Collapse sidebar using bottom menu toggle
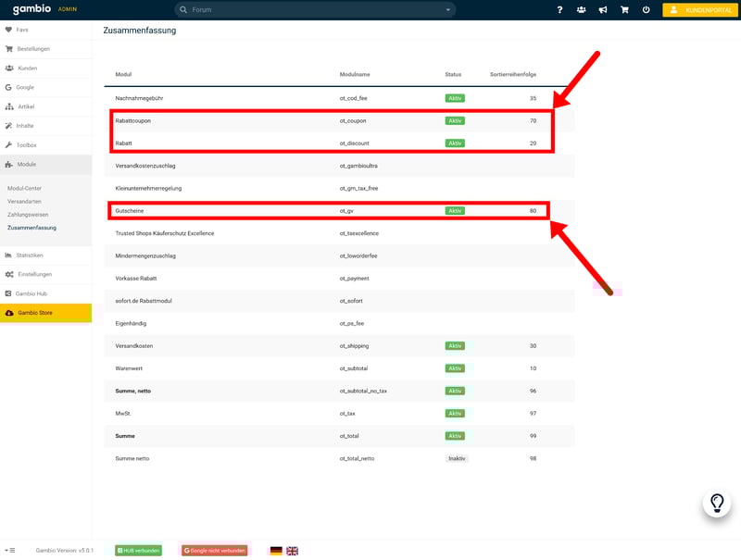This screenshot has width=741, height=560. [9, 551]
